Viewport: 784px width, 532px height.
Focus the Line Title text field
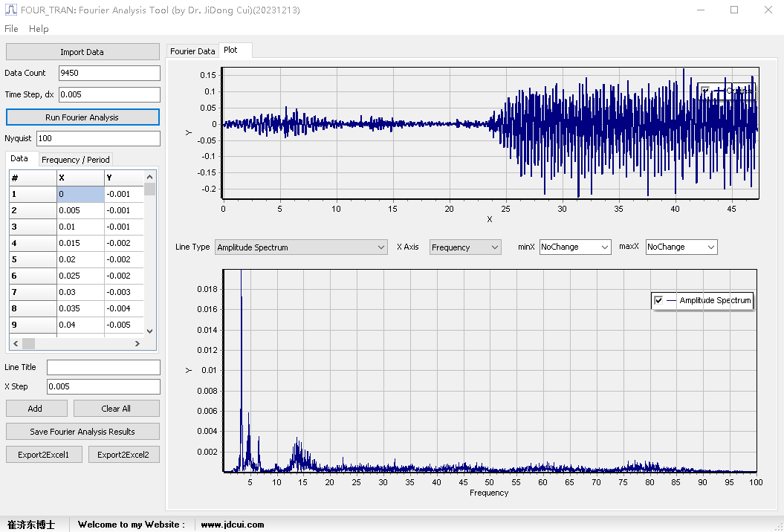click(x=103, y=367)
